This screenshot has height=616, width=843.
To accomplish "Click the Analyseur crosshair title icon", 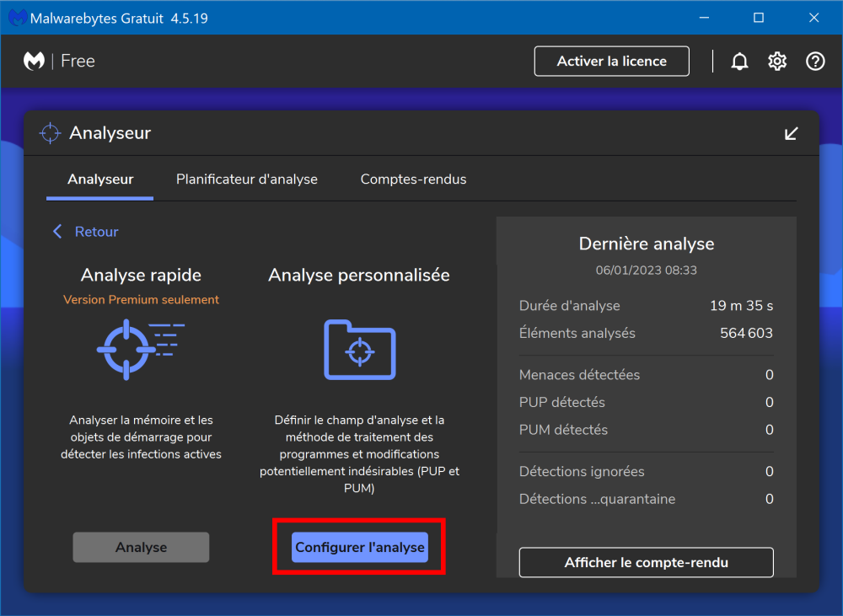I will [x=50, y=133].
